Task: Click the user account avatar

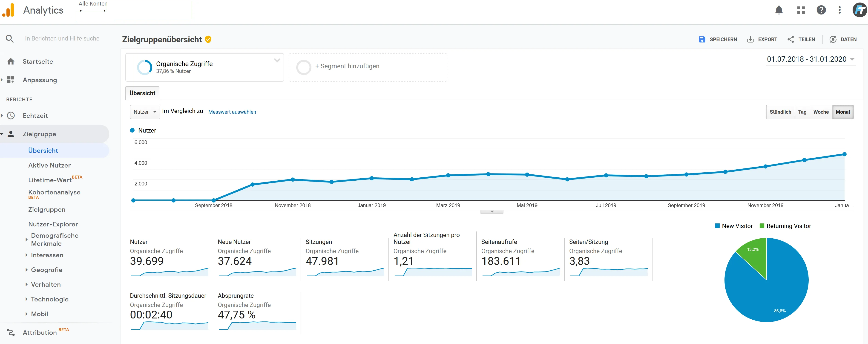Action: [x=859, y=10]
